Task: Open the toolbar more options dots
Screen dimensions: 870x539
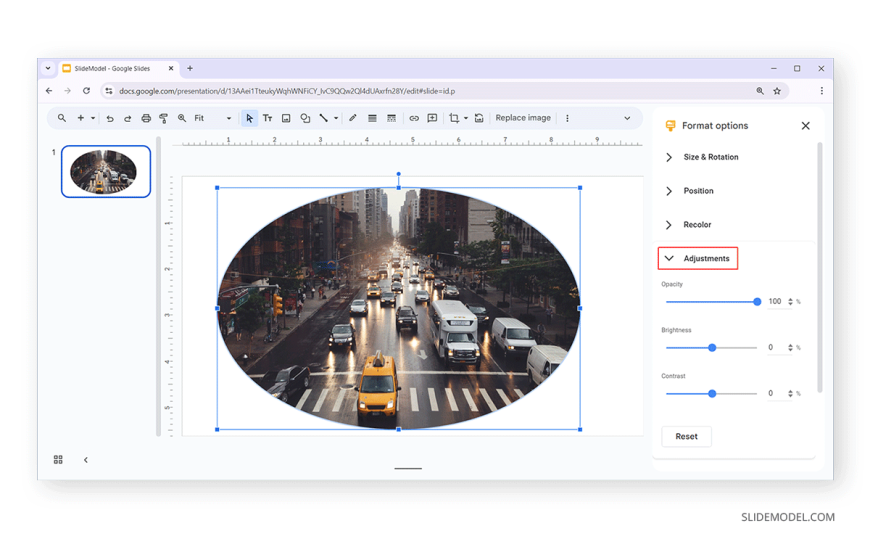Action: [x=567, y=118]
